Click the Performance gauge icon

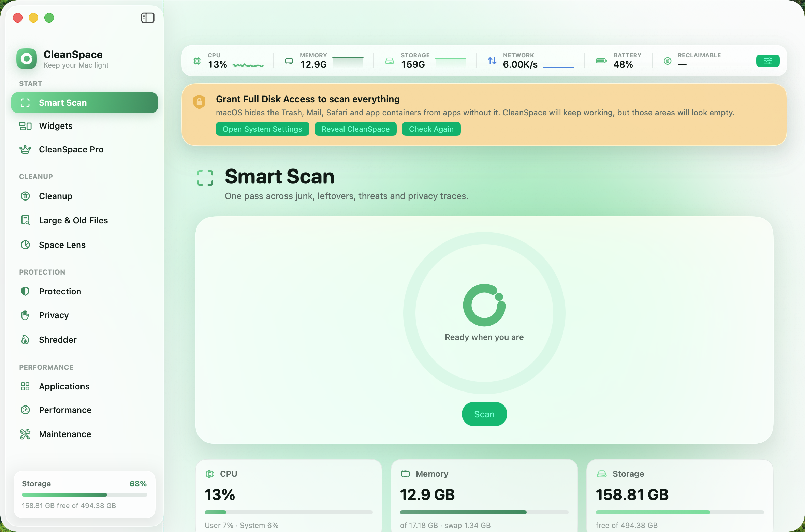[25, 410]
